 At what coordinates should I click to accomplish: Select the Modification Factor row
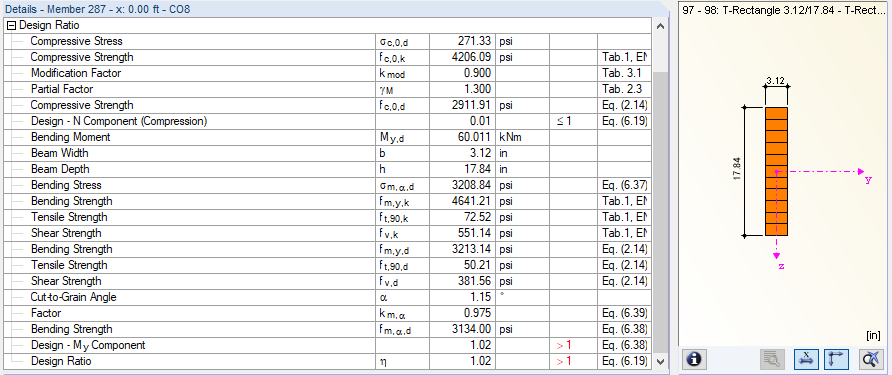click(x=327, y=73)
